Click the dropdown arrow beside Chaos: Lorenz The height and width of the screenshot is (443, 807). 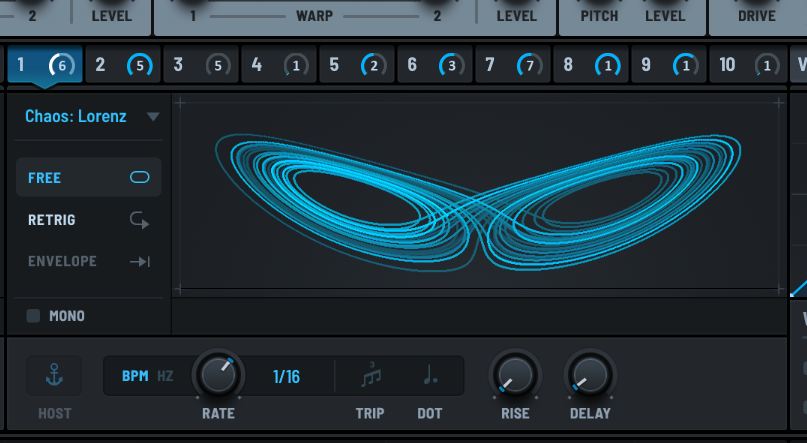[x=153, y=117]
